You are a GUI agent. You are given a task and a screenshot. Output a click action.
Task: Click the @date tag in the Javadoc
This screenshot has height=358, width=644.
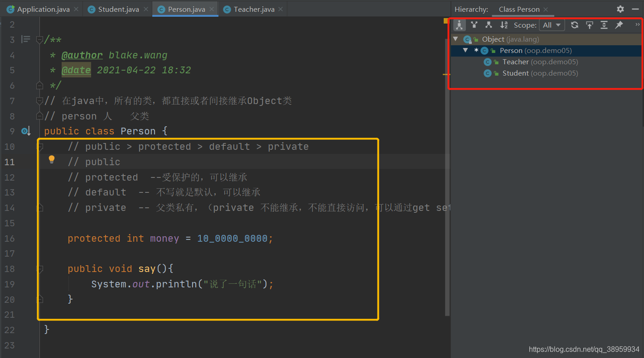76,70
